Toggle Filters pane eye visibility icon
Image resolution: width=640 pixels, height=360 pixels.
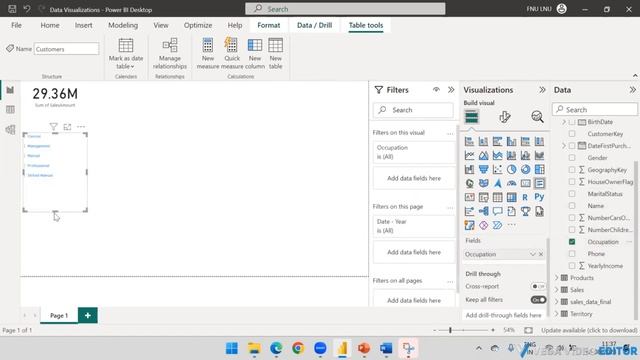[436, 90]
